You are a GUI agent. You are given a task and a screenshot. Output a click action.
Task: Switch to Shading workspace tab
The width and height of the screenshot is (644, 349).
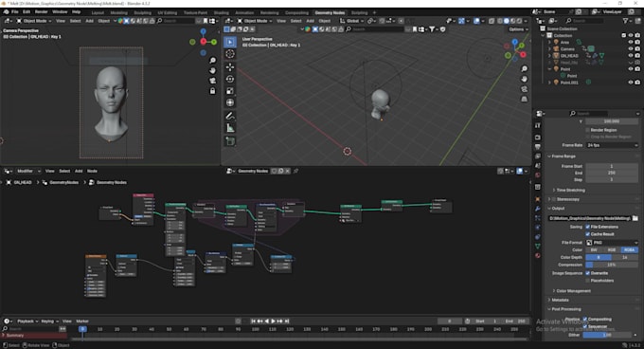221,12
